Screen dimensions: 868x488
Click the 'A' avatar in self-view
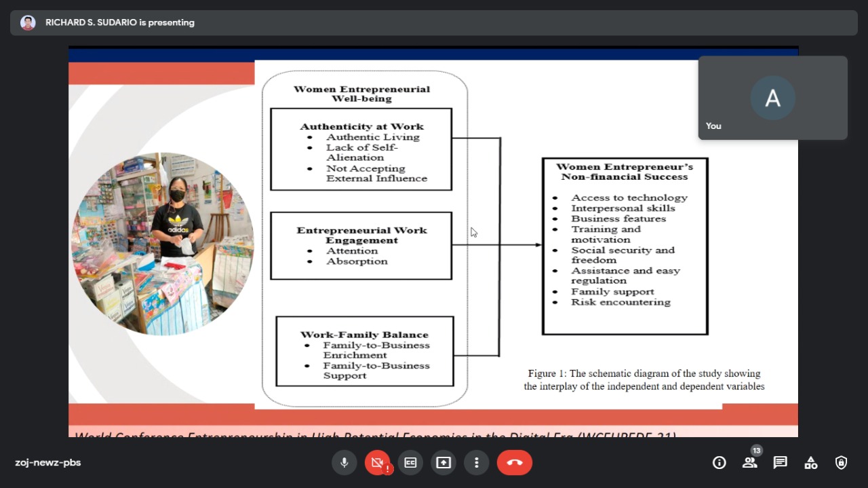(773, 98)
